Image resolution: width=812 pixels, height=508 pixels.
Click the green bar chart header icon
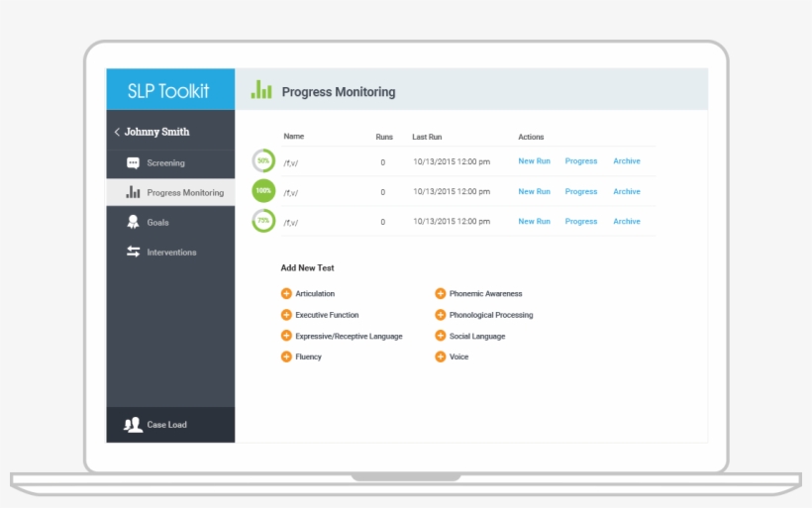point(261,89)
